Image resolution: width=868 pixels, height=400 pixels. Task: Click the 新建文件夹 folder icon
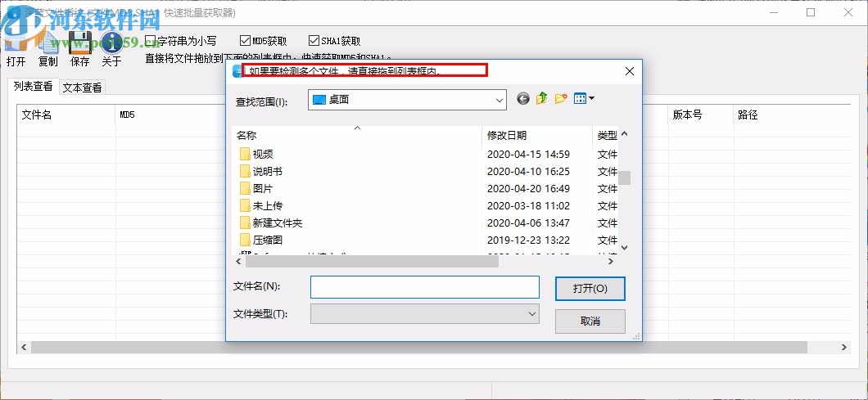245,223
